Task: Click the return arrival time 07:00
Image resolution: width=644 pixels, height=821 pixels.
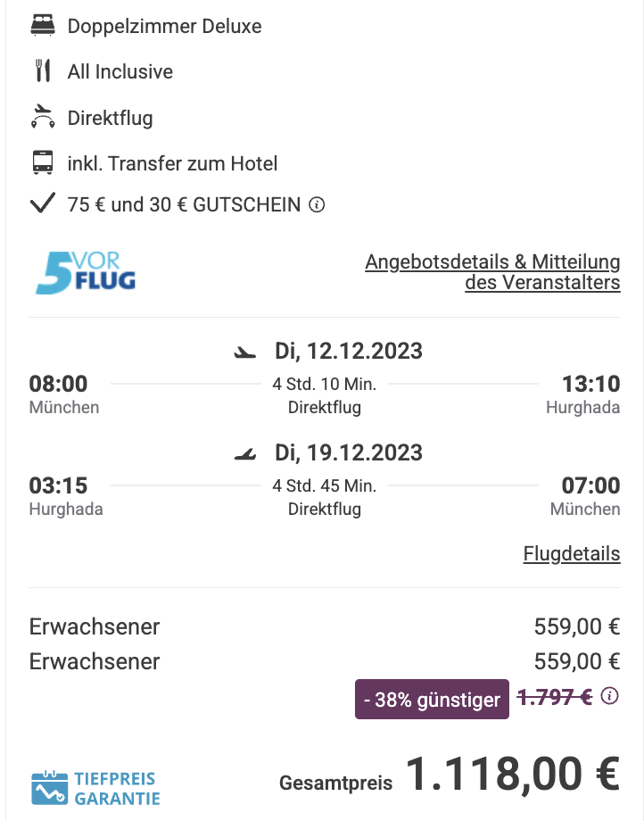Action: tap(590, 486)
